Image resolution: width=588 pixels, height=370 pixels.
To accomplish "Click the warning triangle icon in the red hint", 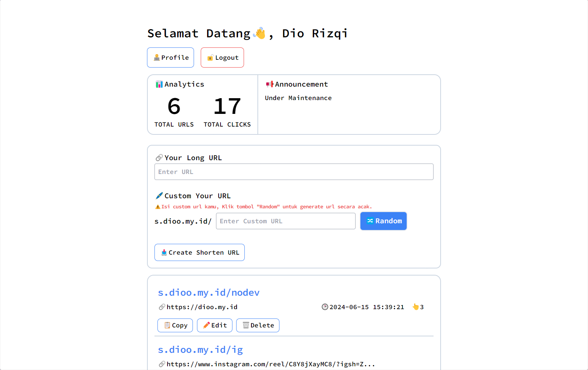I will pyautogui.click(x=158, y=206).
